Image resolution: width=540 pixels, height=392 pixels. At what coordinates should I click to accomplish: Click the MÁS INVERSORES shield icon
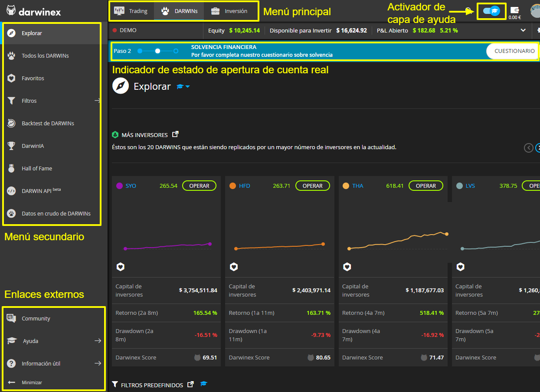click(115, 135)
